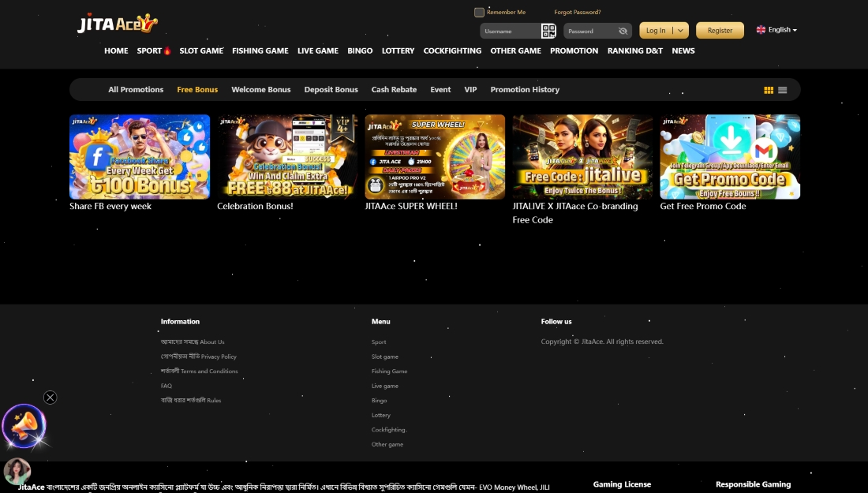The image size is (868, 493).
Task: Open Facebook Share bonus thumbnail
Action: pyautogui.click(x=140, y=157)
